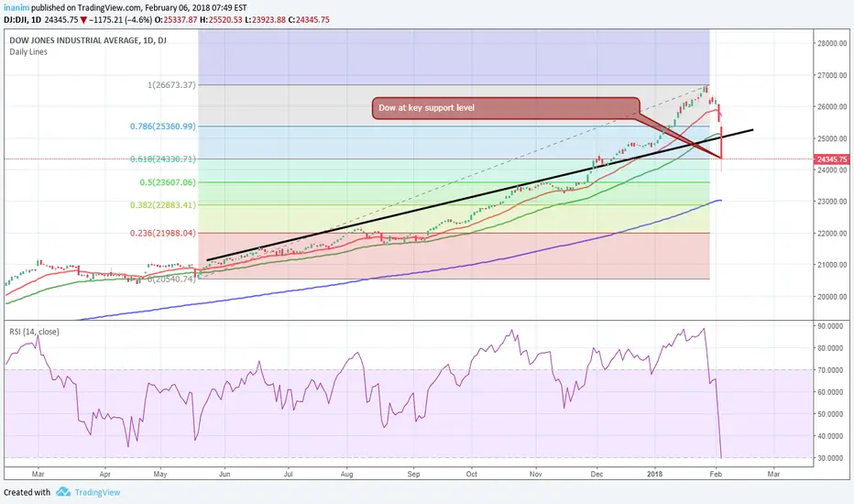Screen dimensions: 854x504
Task: Click the high value H:25520.53 in header
Action: coord(221,19)
